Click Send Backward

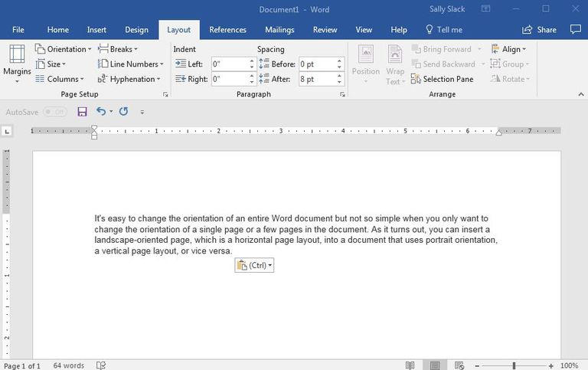(x=443, y=64)
